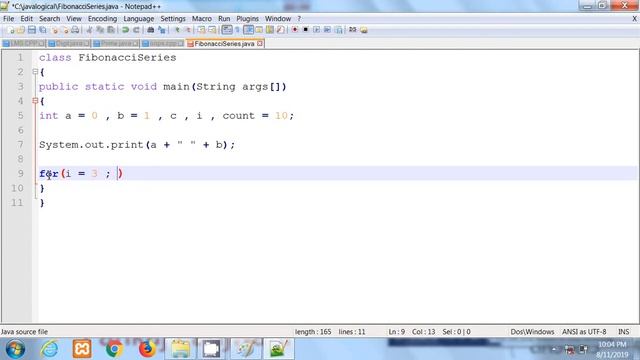Click the Save recorded macro icon
The width and height of the screenshot is (640, 360).
338,30
